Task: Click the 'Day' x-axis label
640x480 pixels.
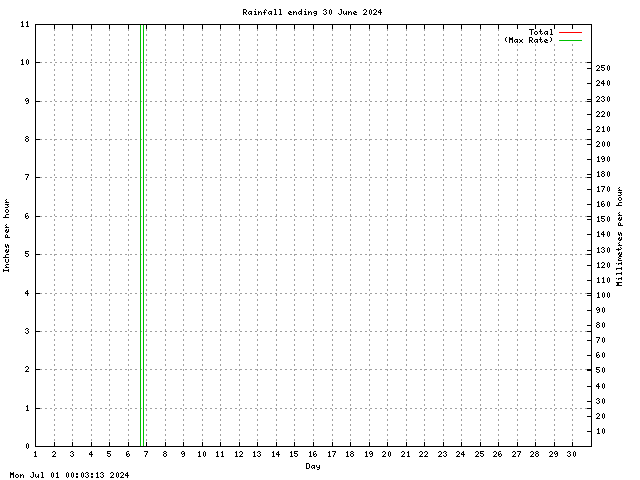Action: click(313, 466)
